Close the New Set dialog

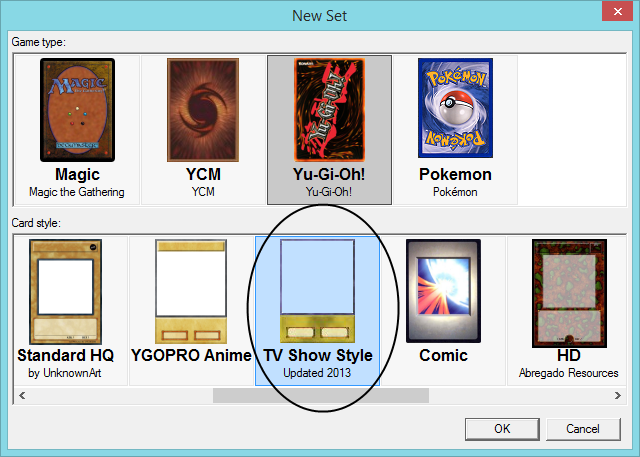tap(618, 11)
